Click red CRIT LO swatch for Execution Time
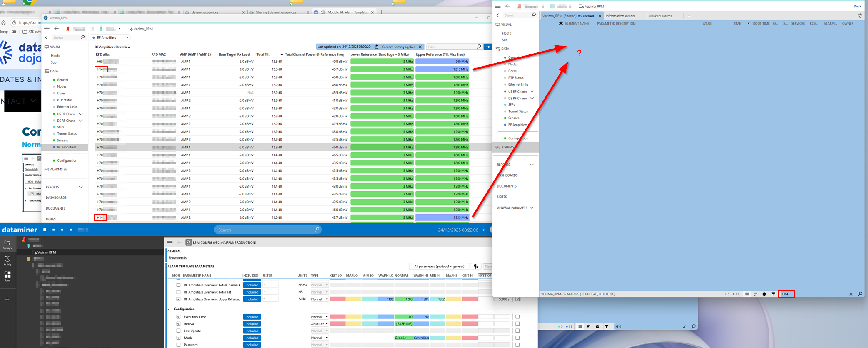The width and height of the screenshot is (868, 348). 337,317
